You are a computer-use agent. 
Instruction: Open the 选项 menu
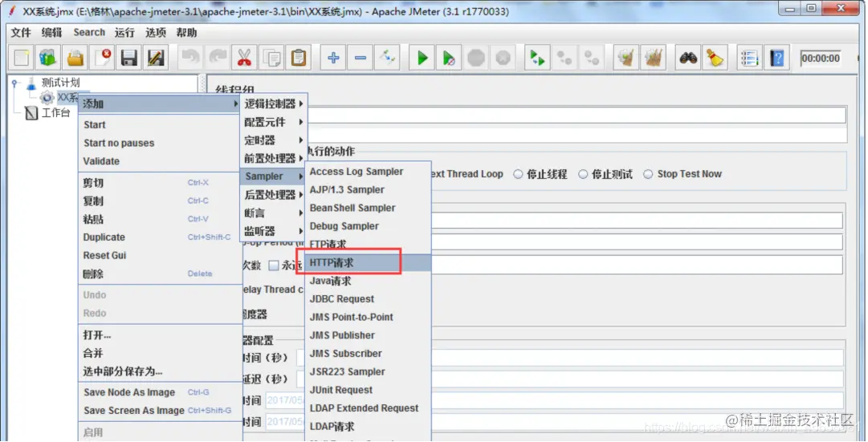(156, 33)
